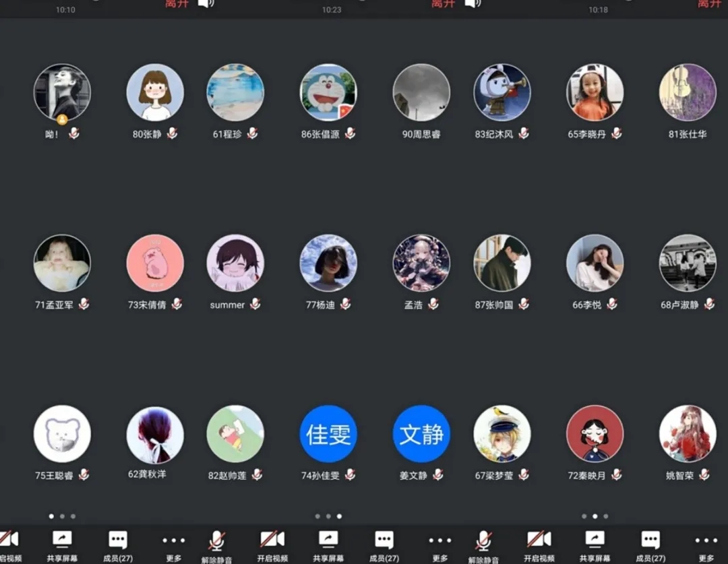The width and height of the screenshot is (728, 564).
Task: Expand the 更多 menu below 姜文静
Action: click(440, 544)
